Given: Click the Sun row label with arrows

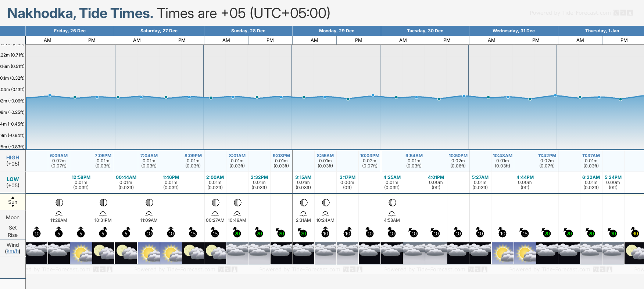Looking at the screenshot, I should click(12, 202).
